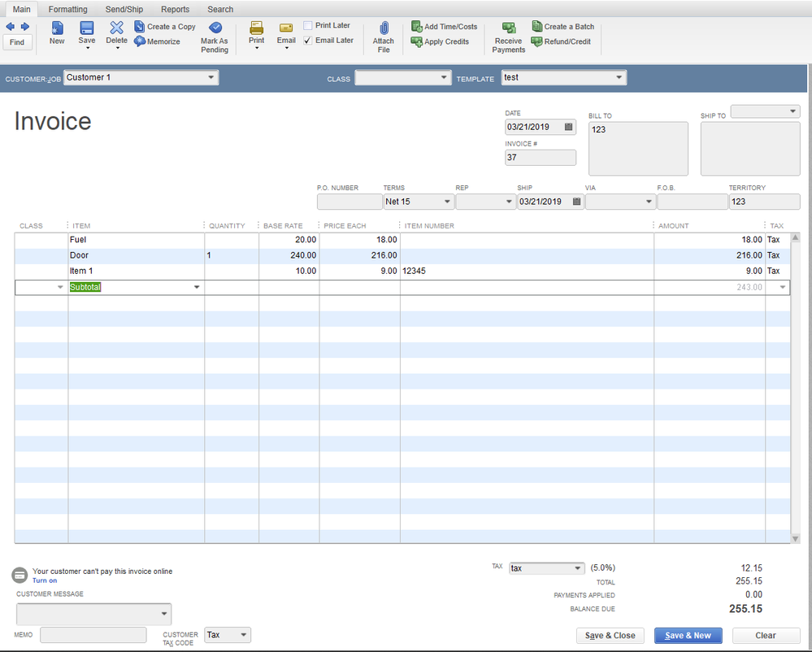Screen dimensions: 812x652
Task: Uncheck the Email Later checkbox
Action: (x=308, y=41)
